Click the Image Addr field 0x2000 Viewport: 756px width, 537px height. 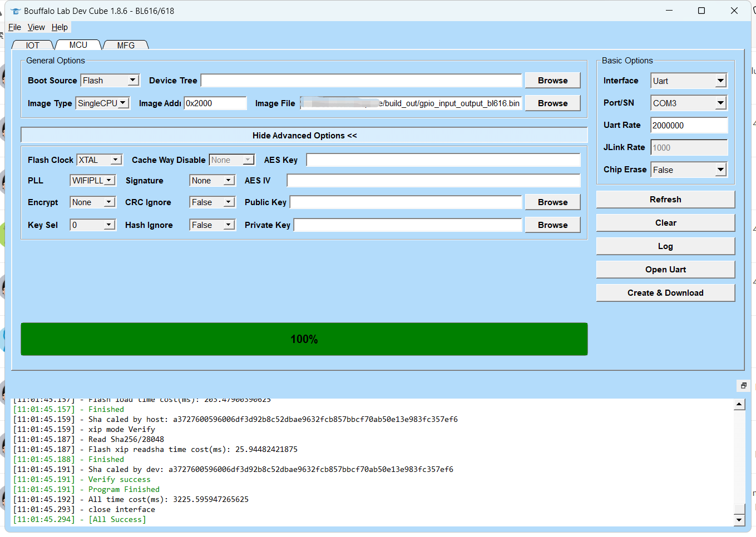(215, 103)
